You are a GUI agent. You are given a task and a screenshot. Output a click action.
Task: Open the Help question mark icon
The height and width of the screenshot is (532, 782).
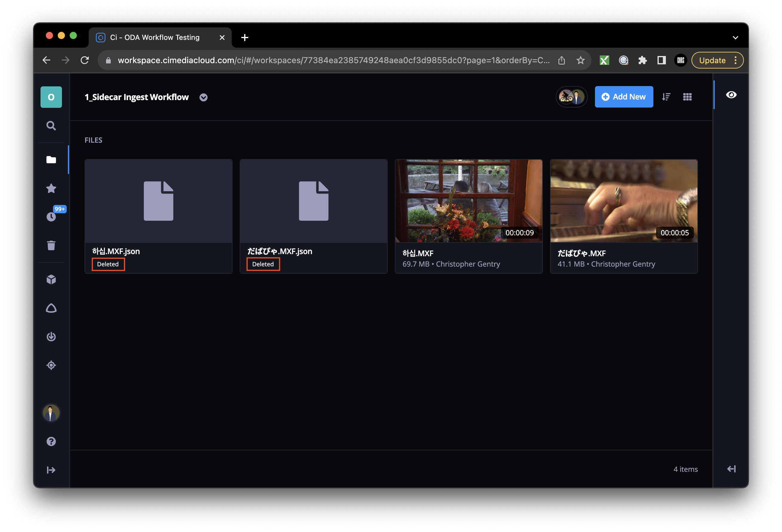(51, 441)
